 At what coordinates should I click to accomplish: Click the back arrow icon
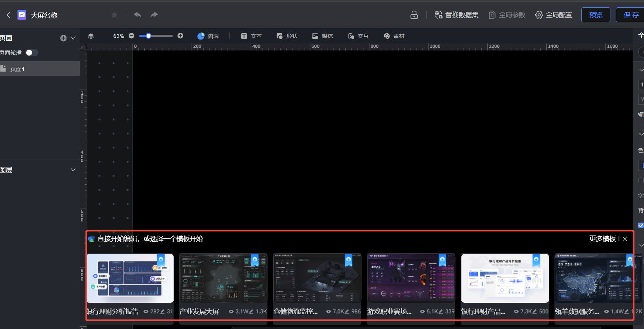9,15
